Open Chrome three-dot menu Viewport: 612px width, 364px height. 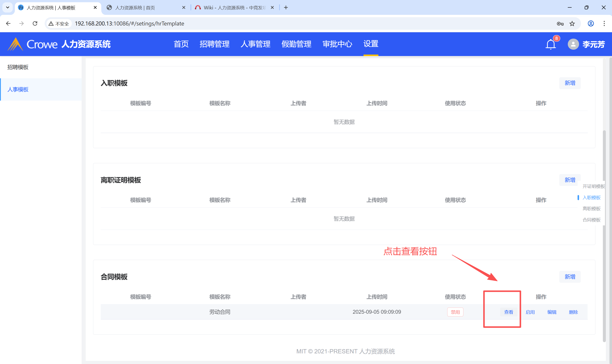tap(604, 24)
